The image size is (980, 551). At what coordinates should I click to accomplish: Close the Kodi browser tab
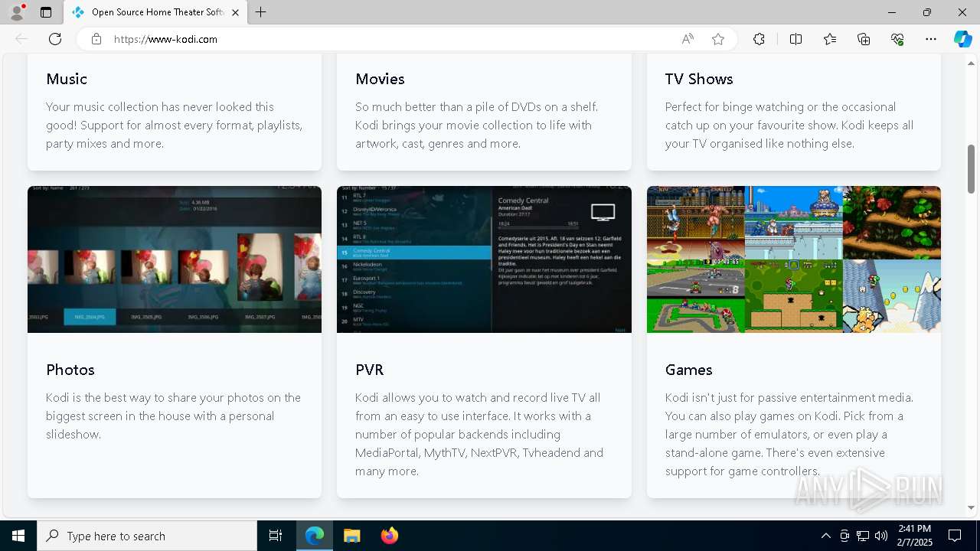(x=235, y=12)
